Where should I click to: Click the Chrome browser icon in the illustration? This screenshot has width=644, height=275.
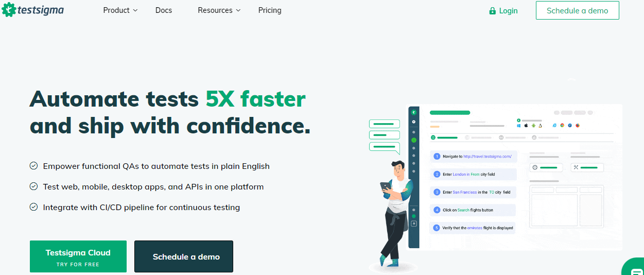pos(562,125)
